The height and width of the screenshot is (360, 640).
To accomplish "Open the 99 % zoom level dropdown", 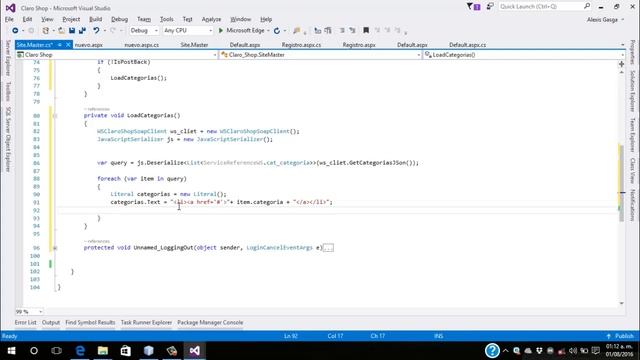I will coord(29,312).
